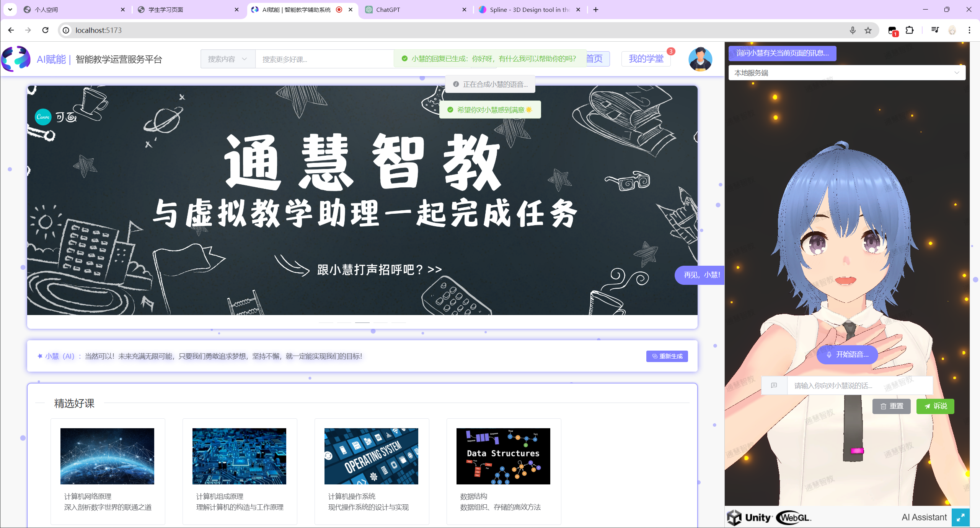The image size is (980, 528).
Task: Open the browser extensions puzzle icon
Action: tap(910, 30)
